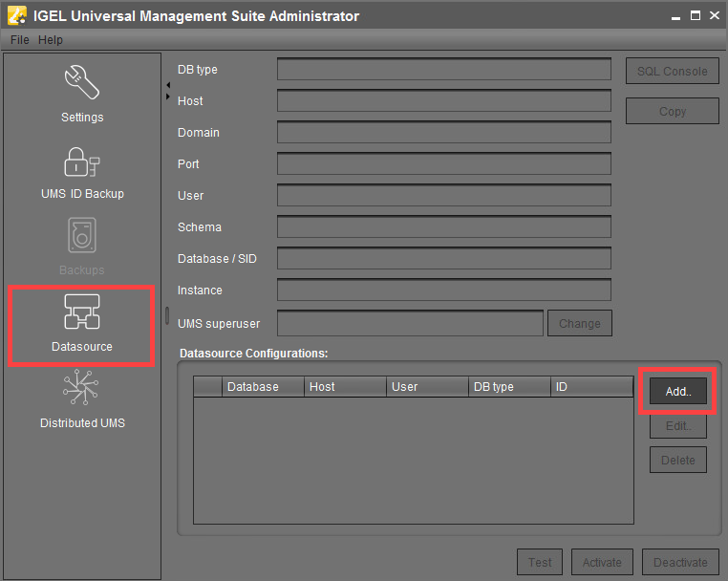Expand sidebar with right splitter arrow
The width and height of the screenshot is (728, 581).
tap(168, 97)
